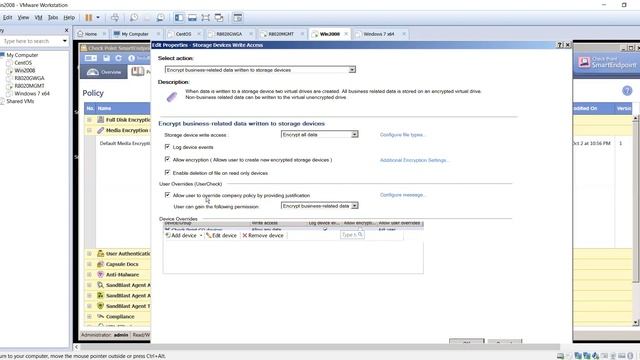
Task: Switch to Unity mode icon
Action: [219, 18]
